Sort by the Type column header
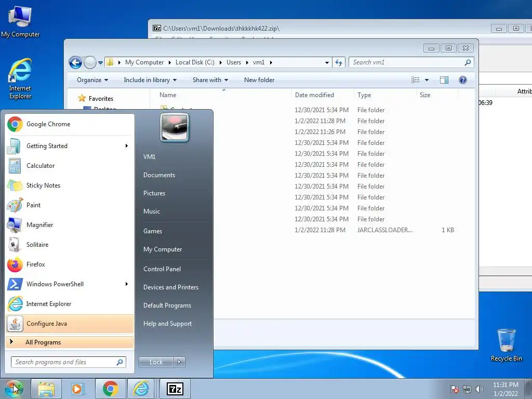 click(x=385, y=95)
